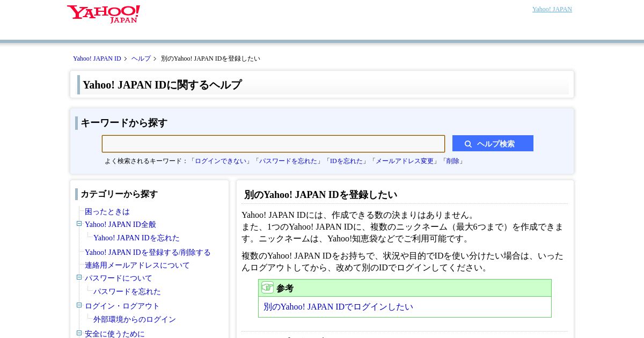The height and width of the screenshot is (338, 644).
Task: Click the Yahoo! JAPAN IDに関するヘルプ heading
Action: point(162,85)
